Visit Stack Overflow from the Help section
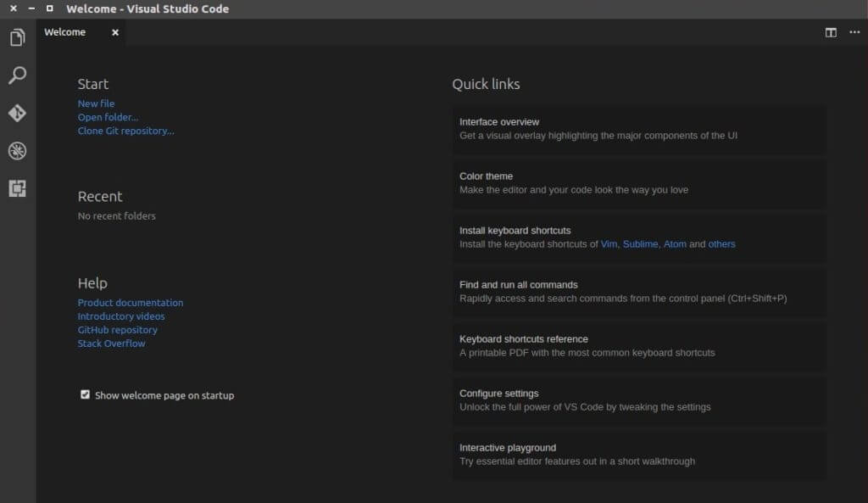The image size is (868, 503). (111, 343)
